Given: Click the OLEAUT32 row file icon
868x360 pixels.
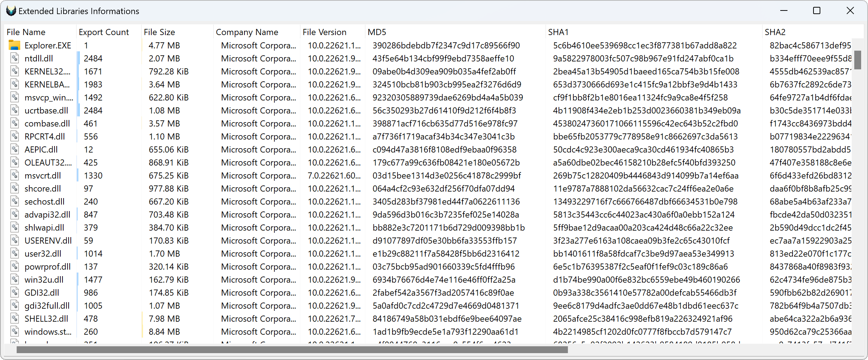Looking at the screenshot, I should [x=14, y=162].
